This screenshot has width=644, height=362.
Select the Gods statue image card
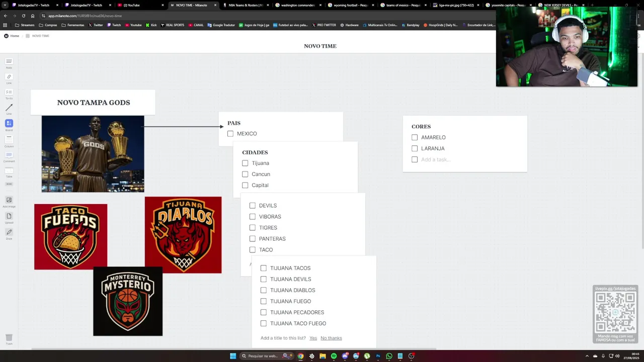coord(93,154)
